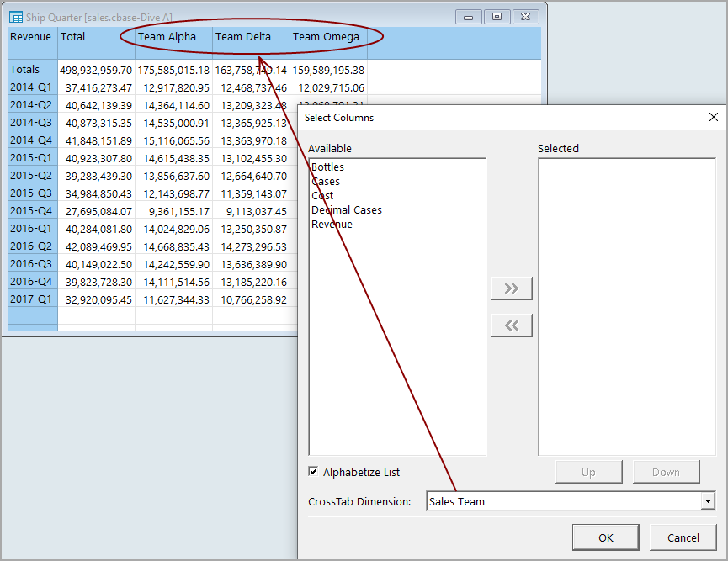728x561 pixels.
Task: Select Bottles in the Available list
Action: click(x=327, y=167)
